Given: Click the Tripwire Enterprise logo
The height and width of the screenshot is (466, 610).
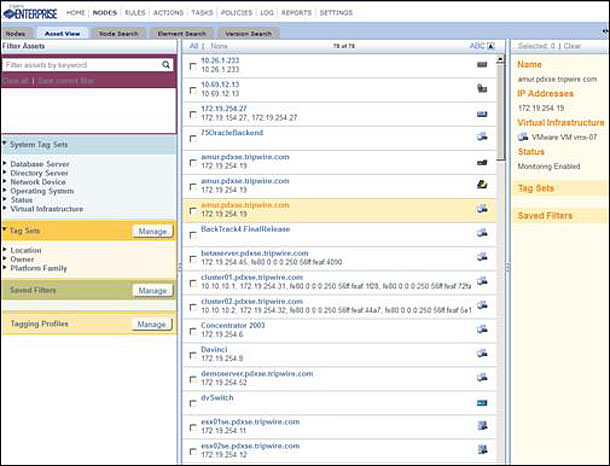Looking at the screenshot, I should [30, 13].
